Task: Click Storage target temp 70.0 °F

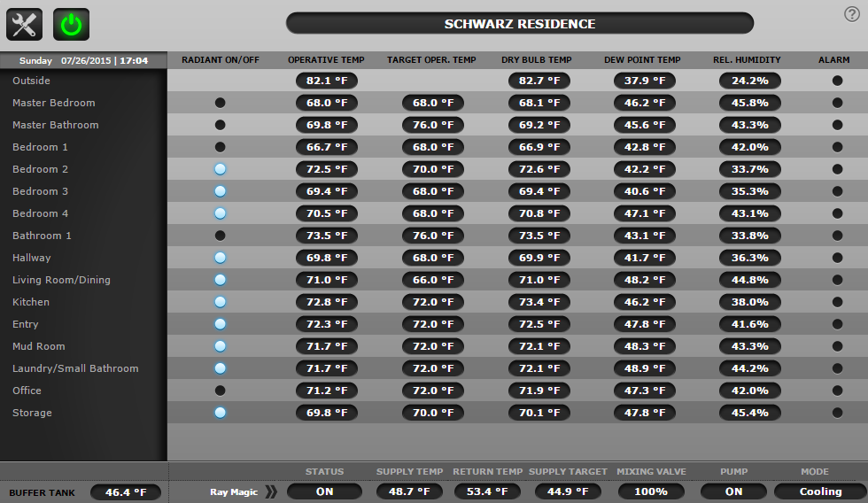Action: [433, 413]
